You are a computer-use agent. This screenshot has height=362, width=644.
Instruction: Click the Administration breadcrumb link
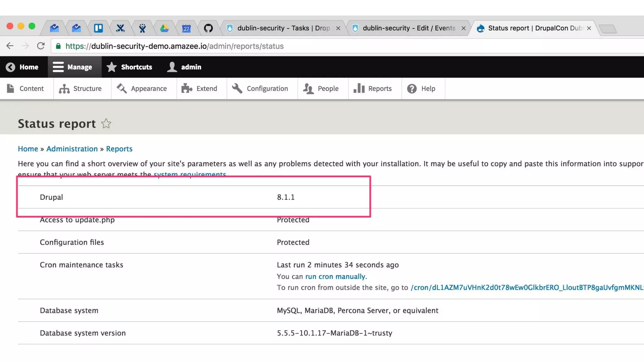tap(72, 149)
